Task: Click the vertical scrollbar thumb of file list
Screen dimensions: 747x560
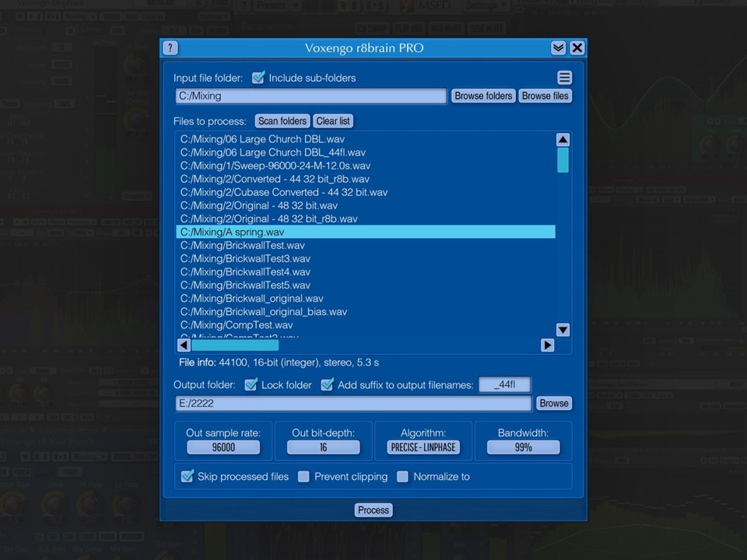Action: (563, 160)
